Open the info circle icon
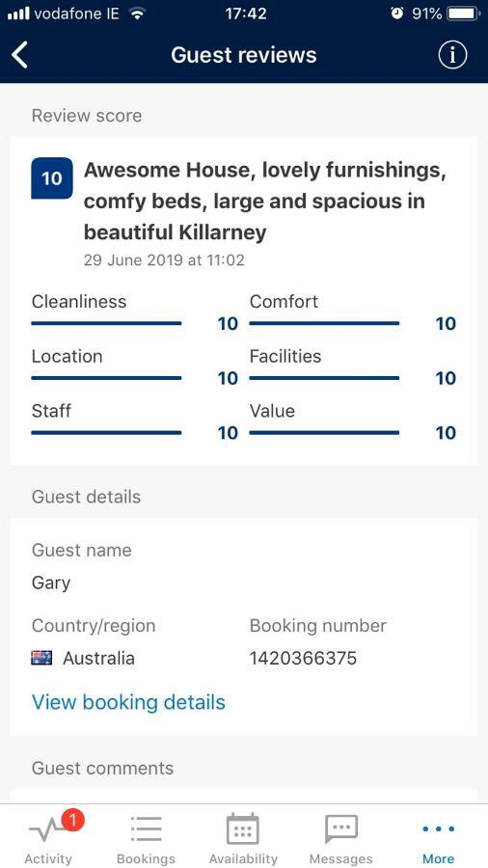Screen dimensions: 488x868 tap(452, 55)
